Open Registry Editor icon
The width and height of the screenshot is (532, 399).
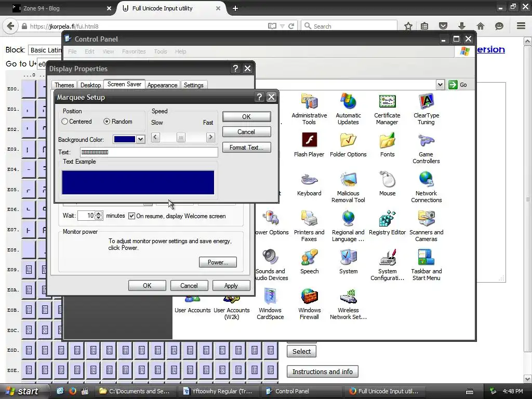387,223
